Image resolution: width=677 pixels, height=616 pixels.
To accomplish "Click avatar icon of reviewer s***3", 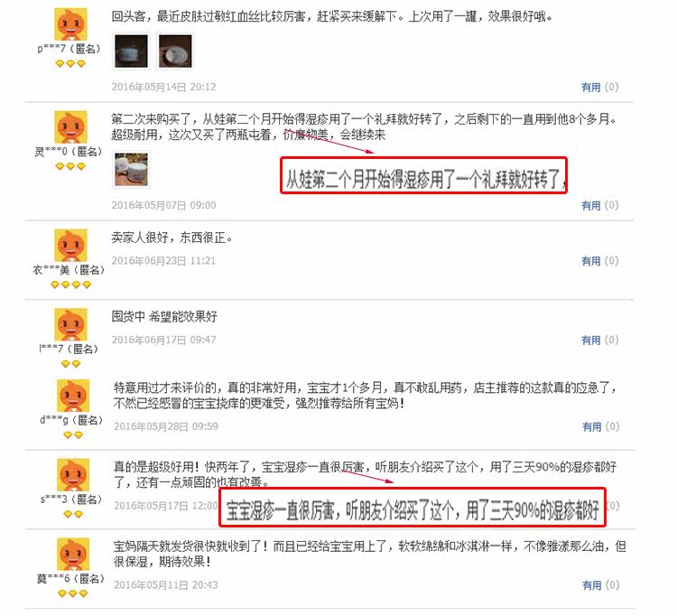I will tap(73, 475).
